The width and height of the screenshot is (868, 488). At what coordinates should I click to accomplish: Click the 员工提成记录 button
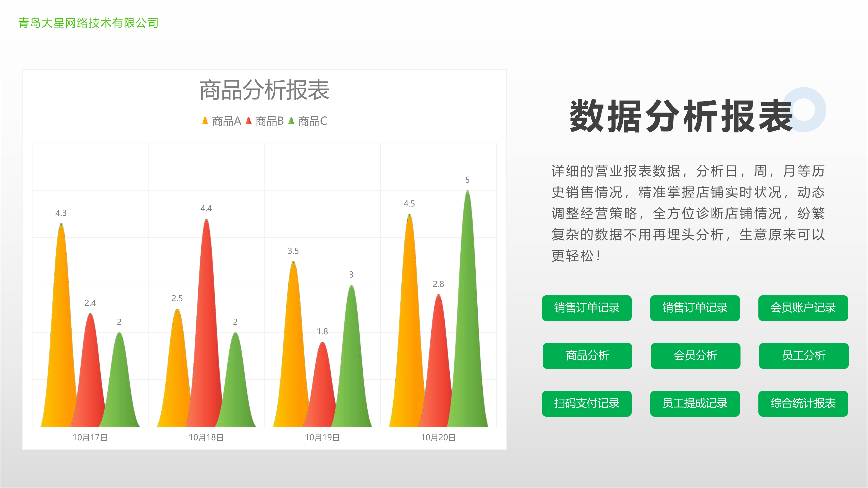[x=695, y=403]
